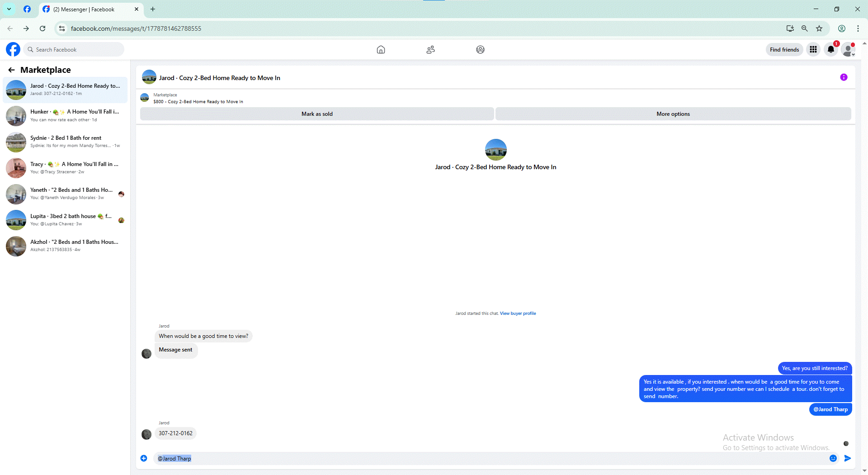Close the Messenger Facebook tab
This screenshot has height=475, width=868.
point(137,9)
